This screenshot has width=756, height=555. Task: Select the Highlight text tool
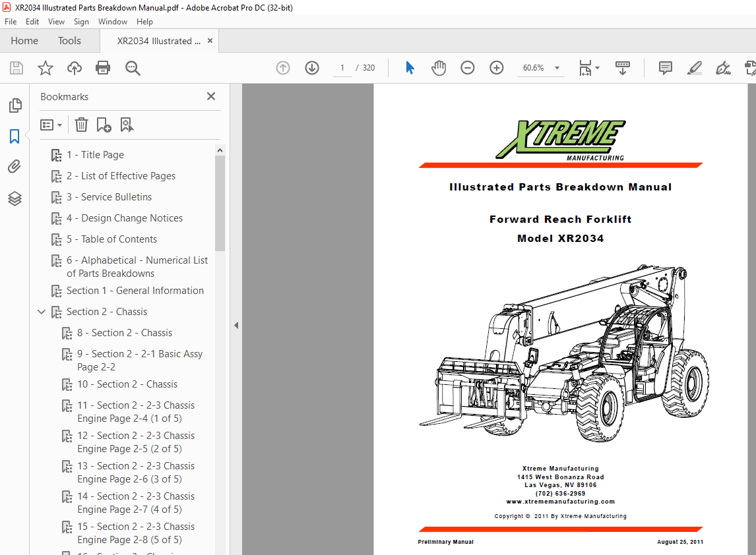coord(694,68)
